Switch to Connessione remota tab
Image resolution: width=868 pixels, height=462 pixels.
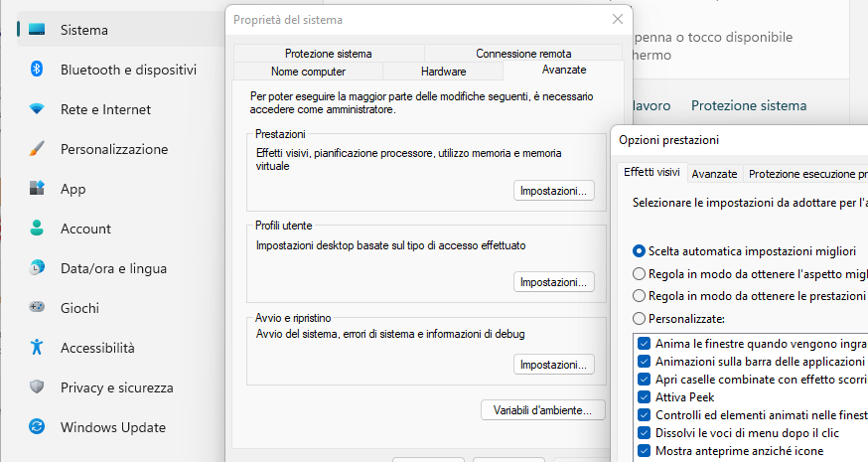coord(523,54)
